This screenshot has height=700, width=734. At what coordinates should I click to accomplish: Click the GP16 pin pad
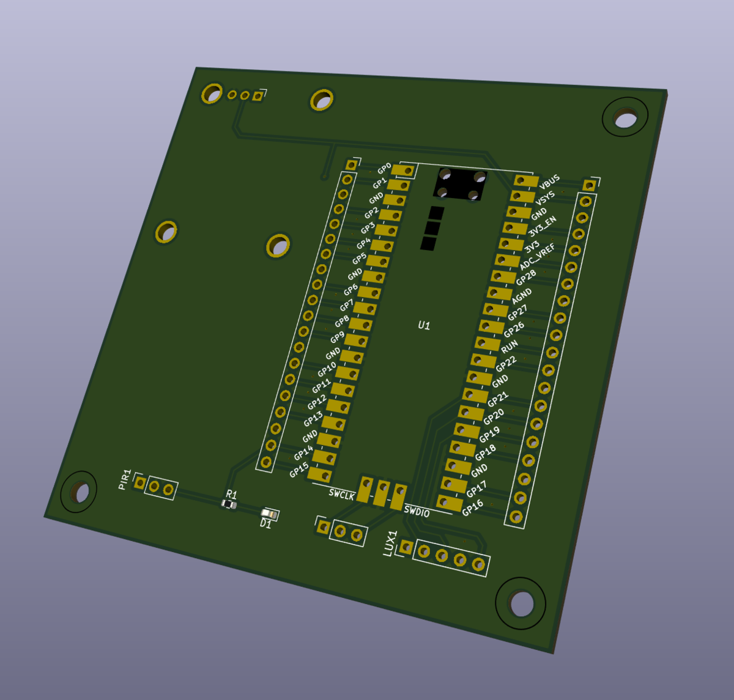point(450,503)
